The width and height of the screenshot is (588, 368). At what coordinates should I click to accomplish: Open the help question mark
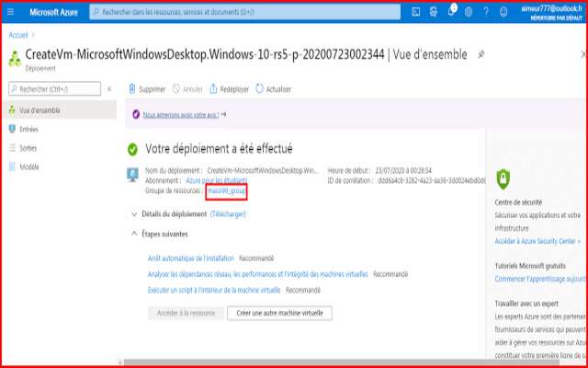[x=486, y=12]
